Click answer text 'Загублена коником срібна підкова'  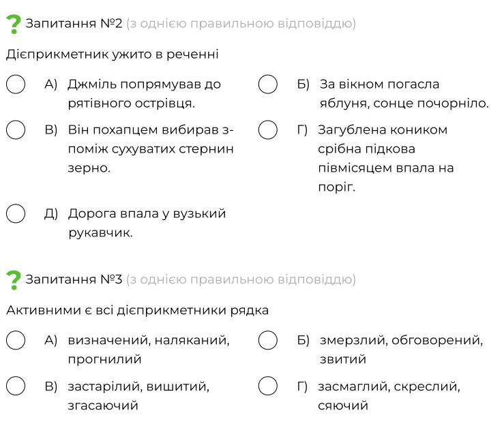pyautogui.click(x=383, y=140)
